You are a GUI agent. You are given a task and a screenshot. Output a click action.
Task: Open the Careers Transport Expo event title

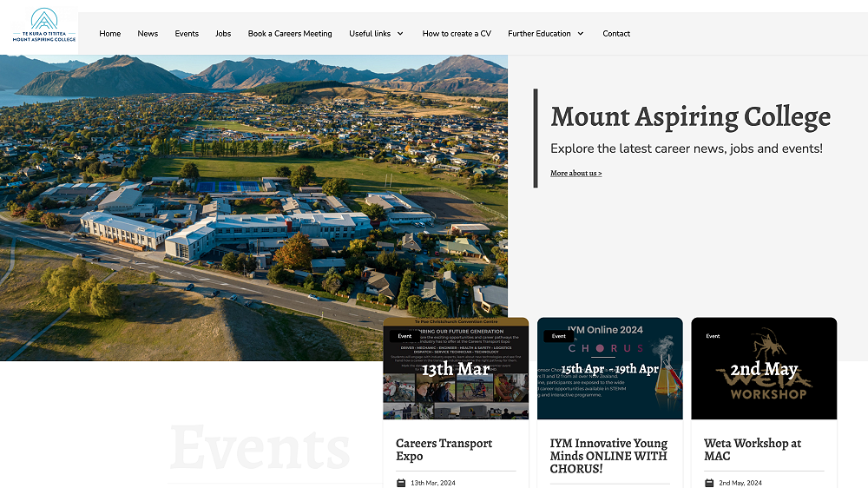[x=444, y=450]
